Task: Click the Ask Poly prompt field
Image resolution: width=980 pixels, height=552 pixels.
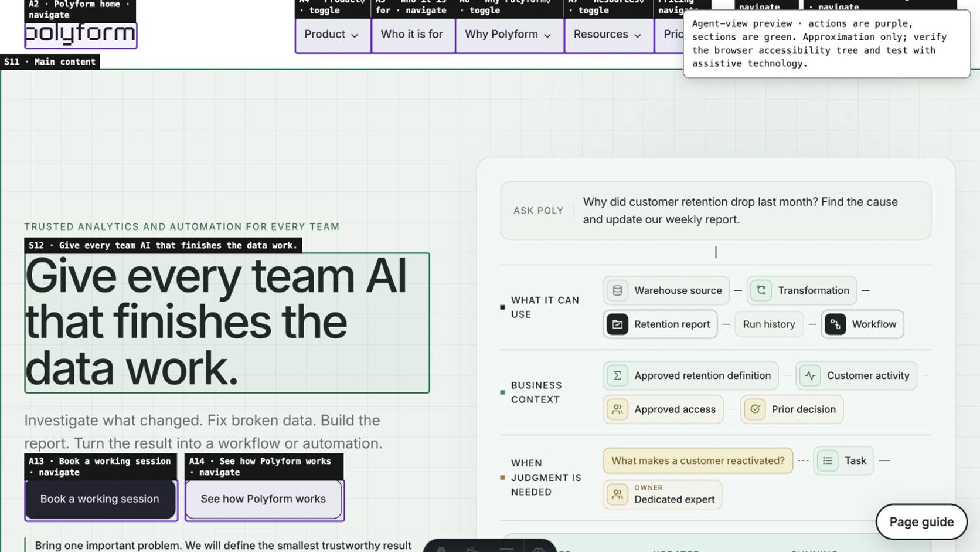Action: 715,211
